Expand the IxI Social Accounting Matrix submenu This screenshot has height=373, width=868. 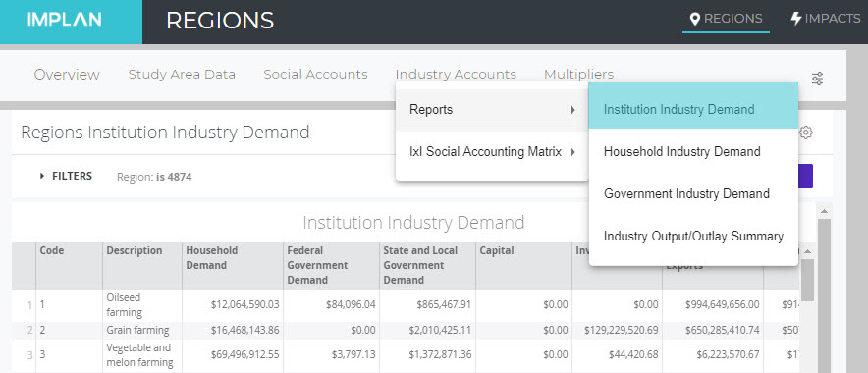[x=492, y=151]
